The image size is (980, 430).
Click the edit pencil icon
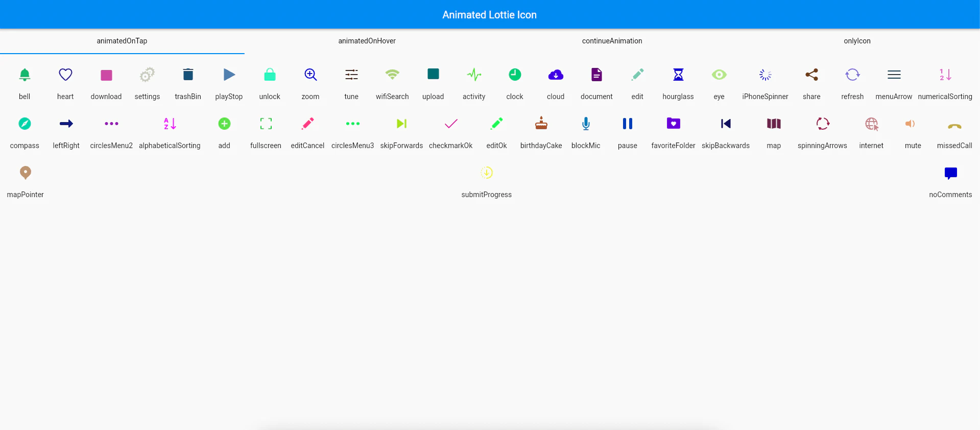pyautogui.click(x=637, y=75)
